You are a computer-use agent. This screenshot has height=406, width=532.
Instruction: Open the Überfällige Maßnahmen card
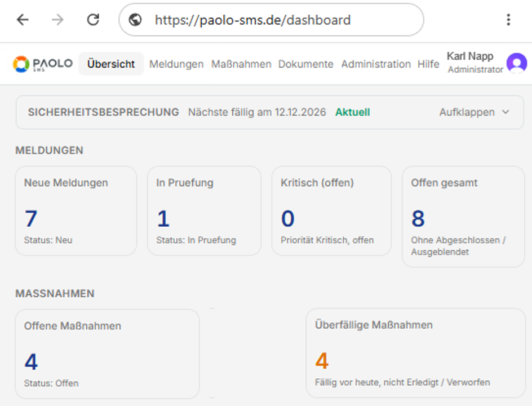coord(416,353)
